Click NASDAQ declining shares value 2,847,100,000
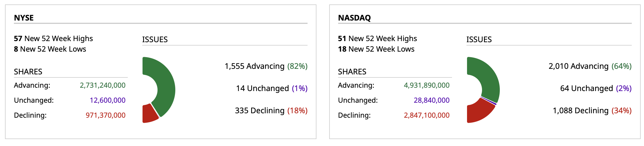This screenshot has height=146, width=644. [x=427, y=115]
